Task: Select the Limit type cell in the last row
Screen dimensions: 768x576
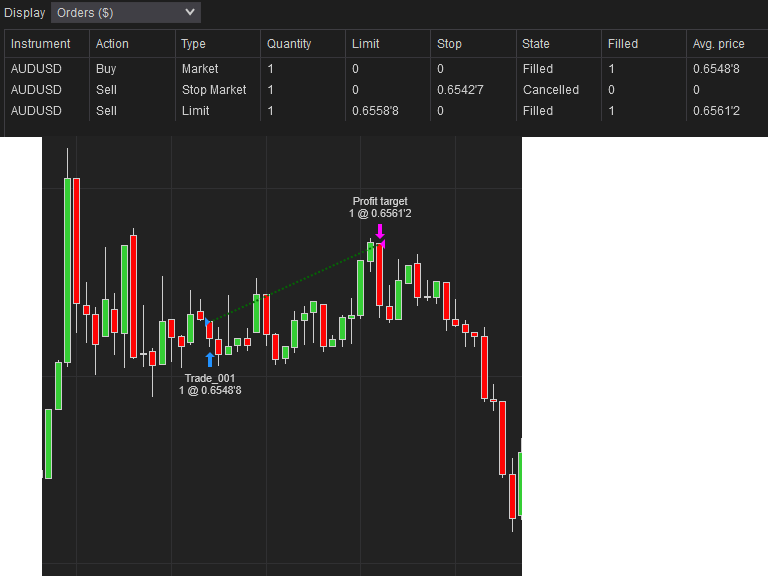Action: click(x=195, y=111)
